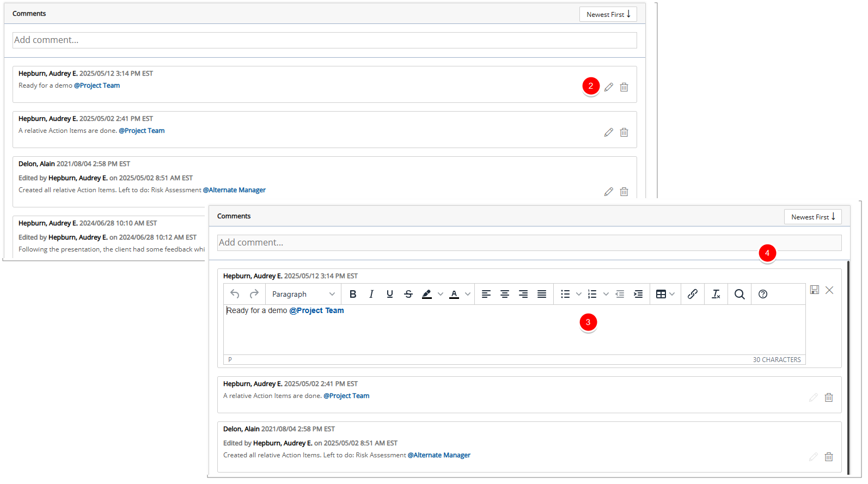Viewport: 868px width, 484px height.
Task: Delete the 2025/05/02 2:41 PM comment in top panel
Action: [x=624, y=132]
